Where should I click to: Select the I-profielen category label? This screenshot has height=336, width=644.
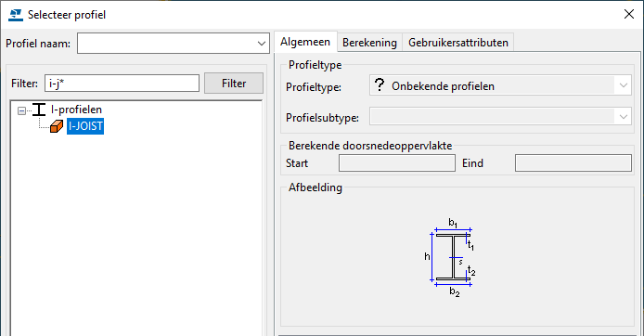click(x=76, y=110)
